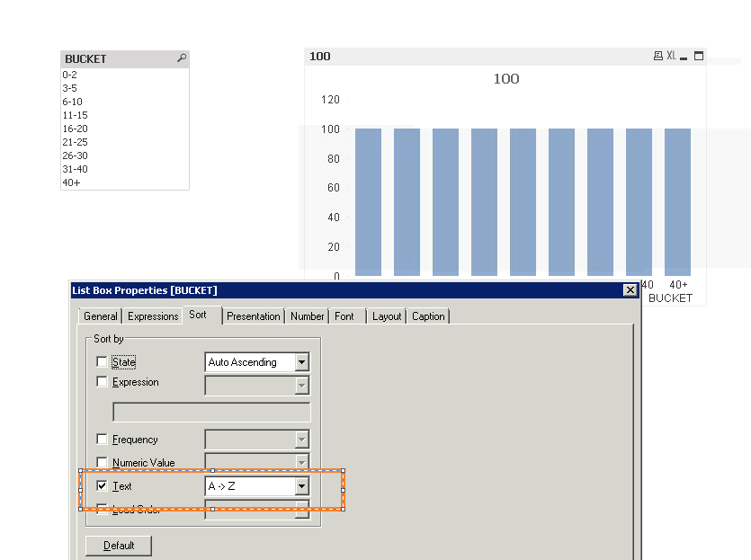Image resolution: width=751 pixels, height=560 pixels.
Task: Switch to the Layout tab
Action: [x=387, y=316]
